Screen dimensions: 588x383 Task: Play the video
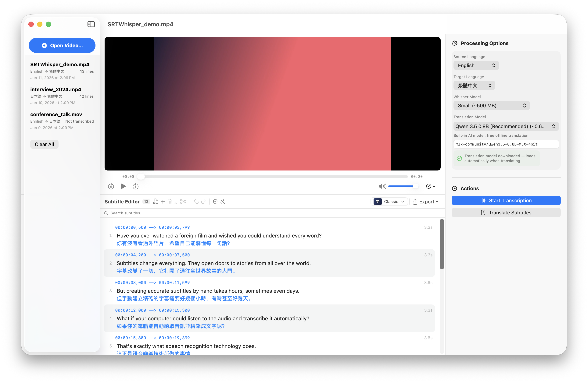pos(123,186)
